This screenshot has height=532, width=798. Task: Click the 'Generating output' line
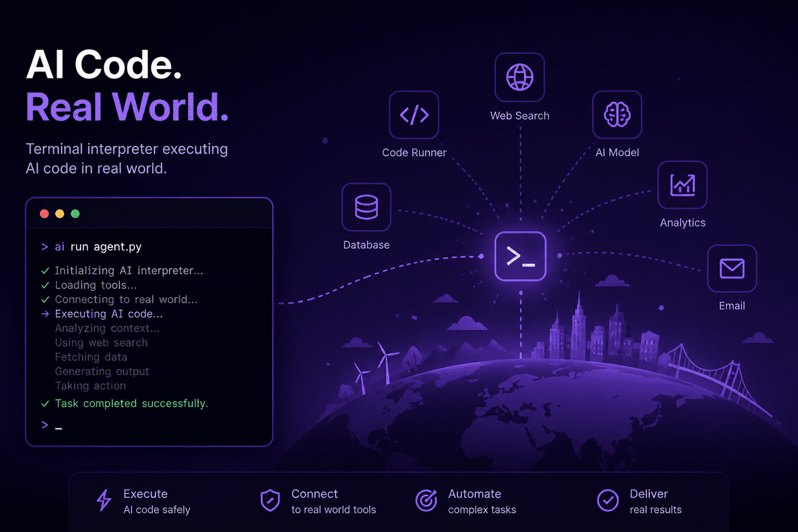(102, 371)
